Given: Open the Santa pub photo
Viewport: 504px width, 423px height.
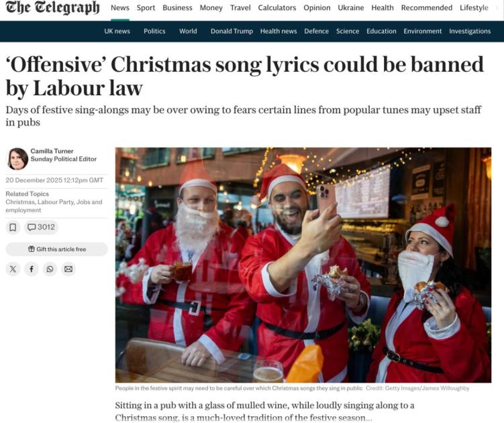Looking at the screenshot, I should pos(303,265).
